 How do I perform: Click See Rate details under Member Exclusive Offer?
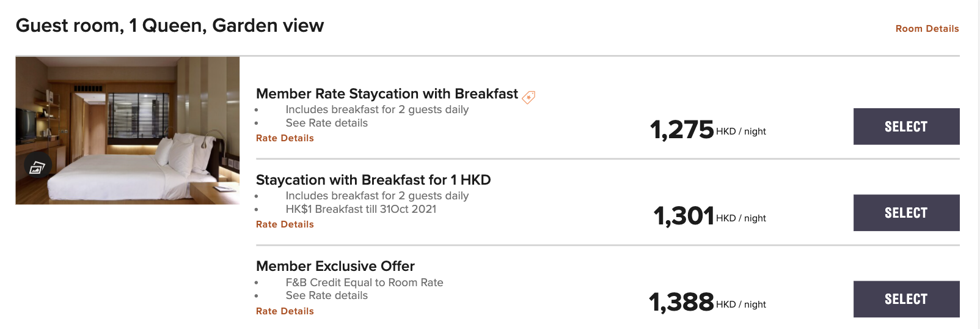pyautogui.click(x=327, y=295)
